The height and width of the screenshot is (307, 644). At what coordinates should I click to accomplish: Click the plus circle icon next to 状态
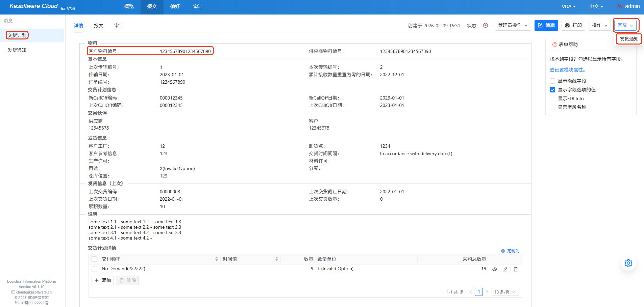pos(486,25)
